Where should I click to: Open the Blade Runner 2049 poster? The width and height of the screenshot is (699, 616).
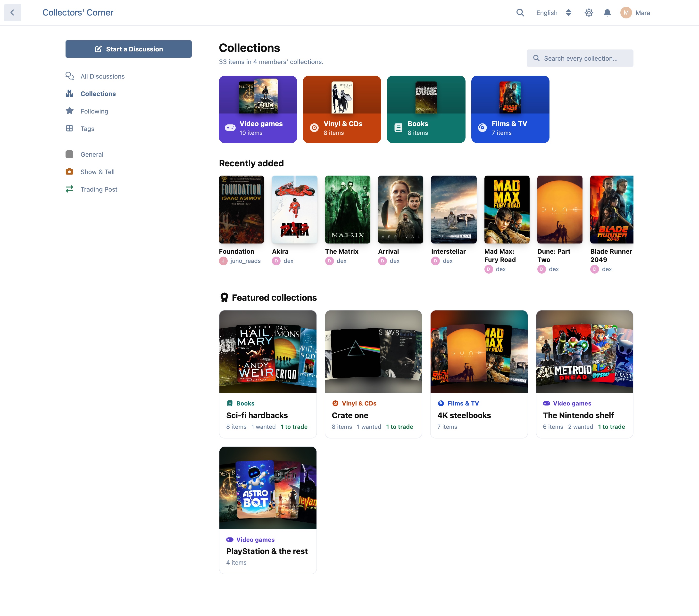pyautogui.click(x=612, y=210)
